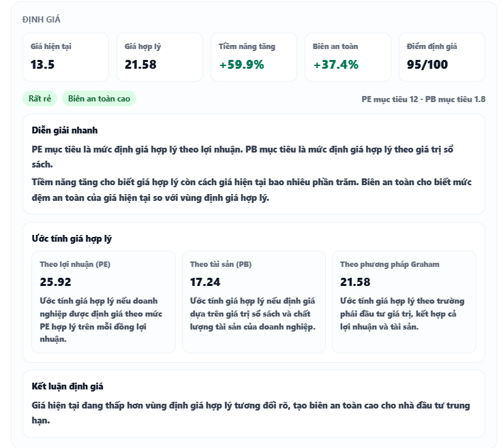This screenshot has height=448, width=503.
Task: Click the paragraph explaining Tiềm năng tăng
Action: [x=251, y=190]
